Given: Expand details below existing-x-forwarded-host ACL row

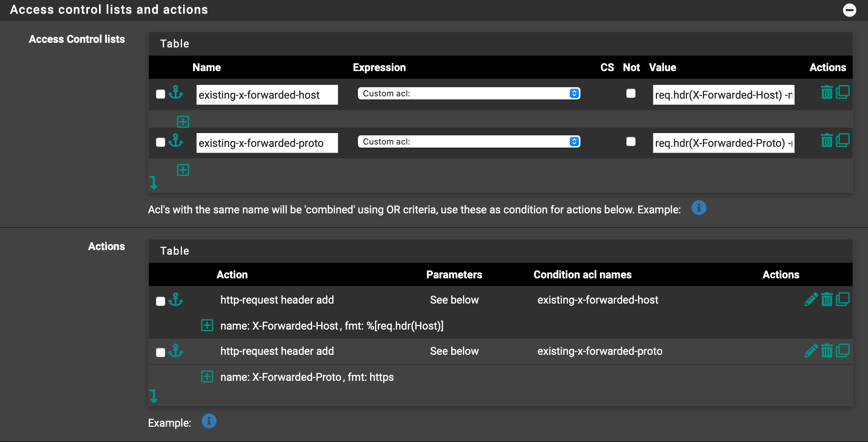Looking at the screenshot, I should pyautogui.click(x=183, y=122).
